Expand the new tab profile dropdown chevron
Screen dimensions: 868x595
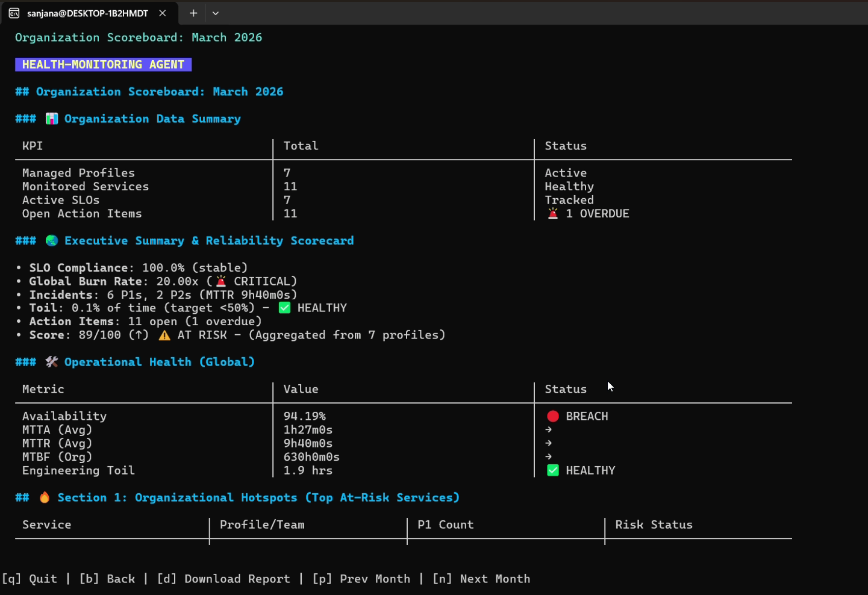point(216,13)
